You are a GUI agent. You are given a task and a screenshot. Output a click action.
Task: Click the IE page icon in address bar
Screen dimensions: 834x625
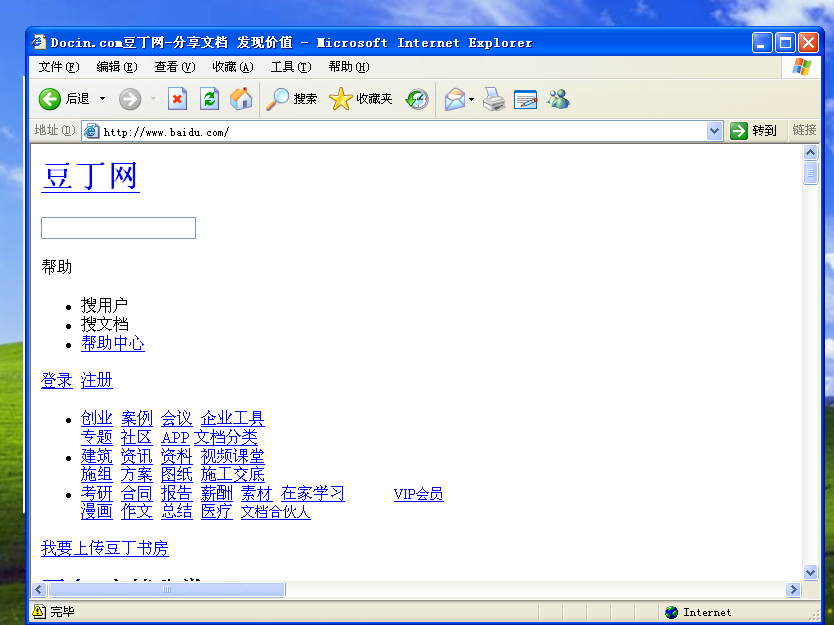(x=91, y=131)
